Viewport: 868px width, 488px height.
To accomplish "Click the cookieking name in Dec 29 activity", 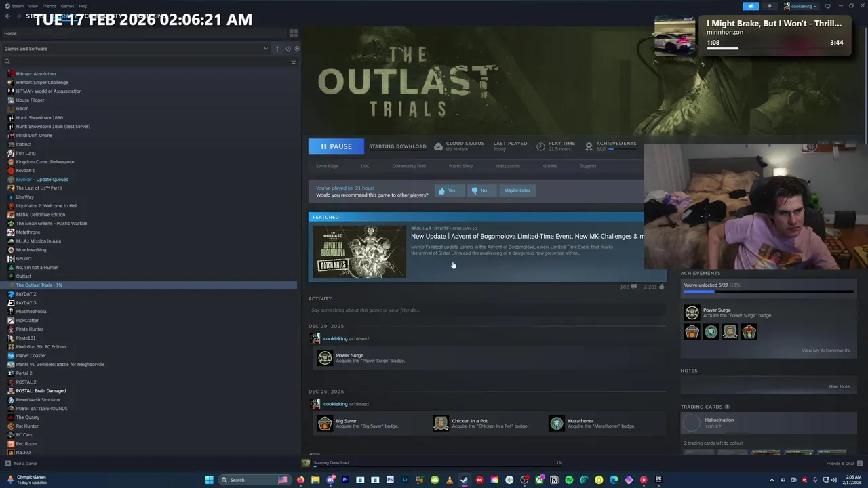I will coord(336,338).
